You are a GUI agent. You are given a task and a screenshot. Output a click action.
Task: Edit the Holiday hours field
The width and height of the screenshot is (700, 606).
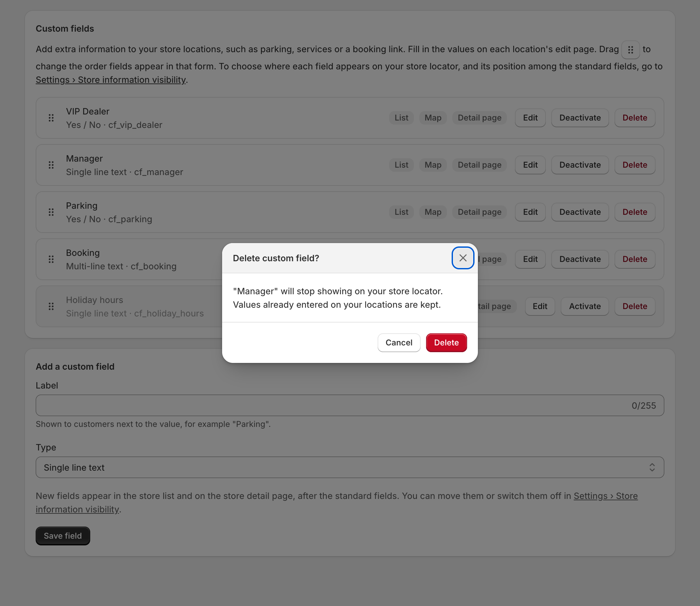click(x=540, y=306)
